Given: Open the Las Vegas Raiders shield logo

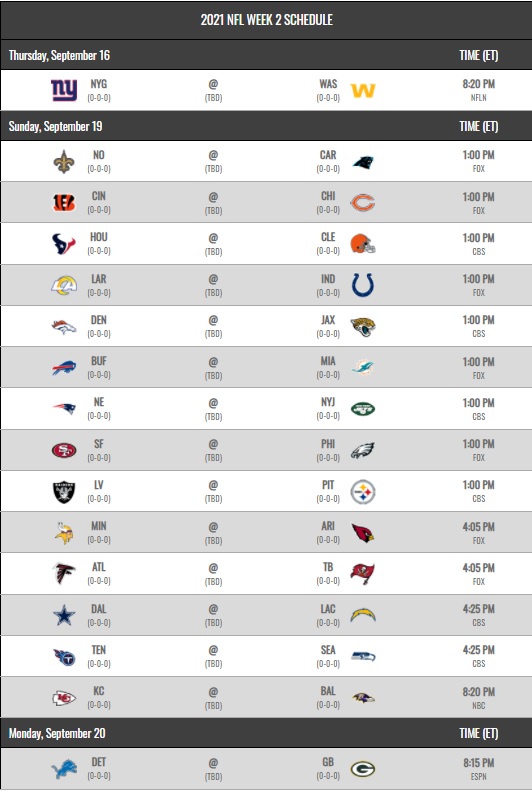Looking at the screenshot, I should coord(64,492).
